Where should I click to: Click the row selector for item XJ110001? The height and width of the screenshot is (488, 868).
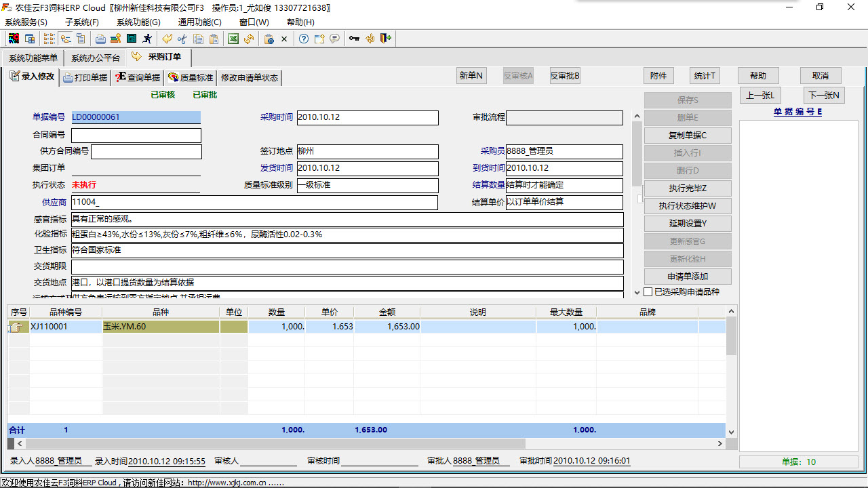click(18, 326)
